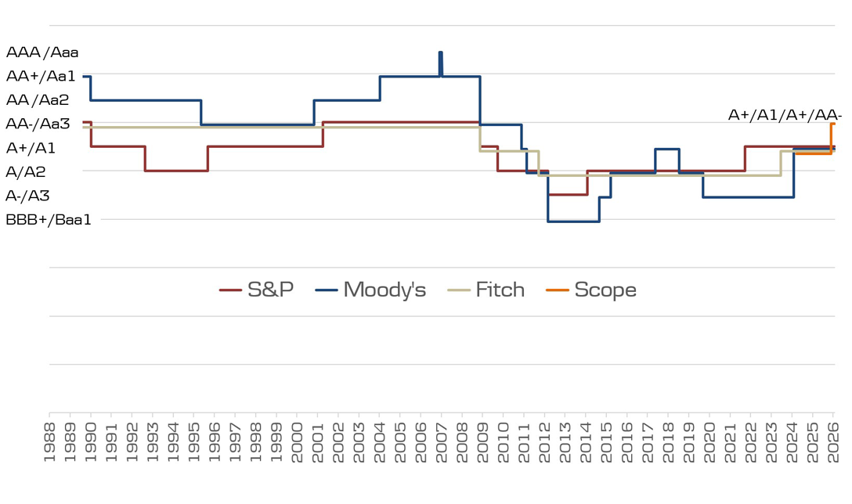Click the S&P legend entry
852x504 pixels.
click(270, 290)
